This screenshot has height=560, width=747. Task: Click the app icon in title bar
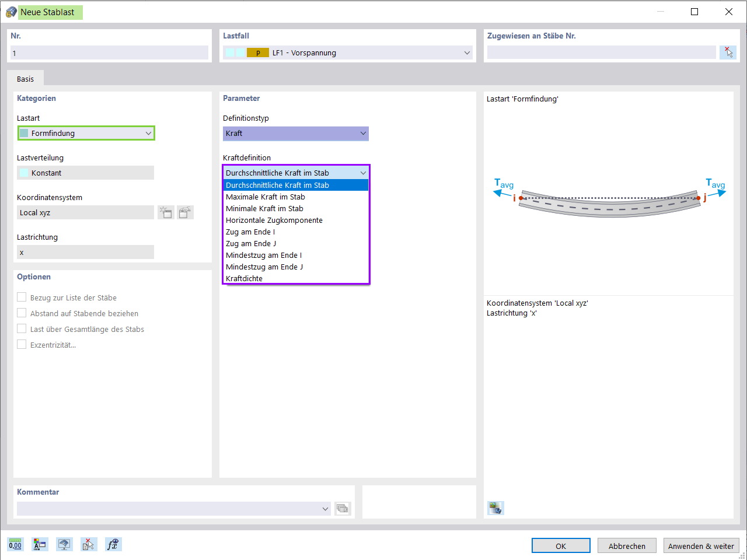pyautogui.click(x=11, y=12)
